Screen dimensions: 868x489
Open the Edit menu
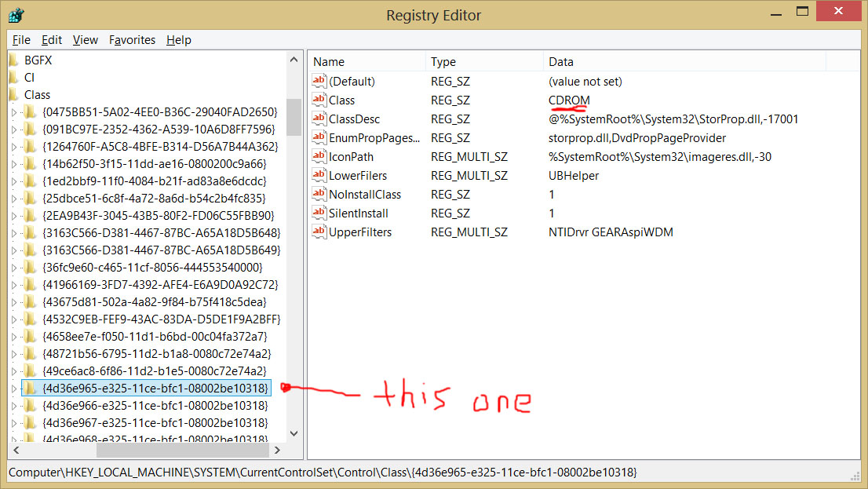[x=52, y=40]
